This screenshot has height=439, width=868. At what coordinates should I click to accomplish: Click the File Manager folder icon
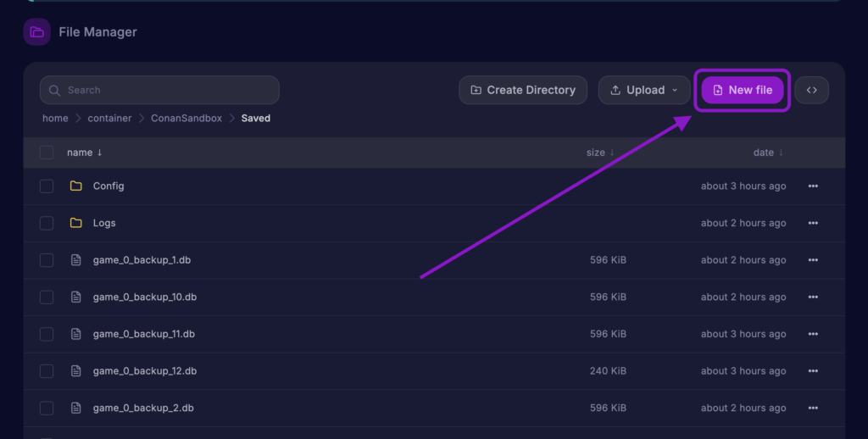point(37,32)
